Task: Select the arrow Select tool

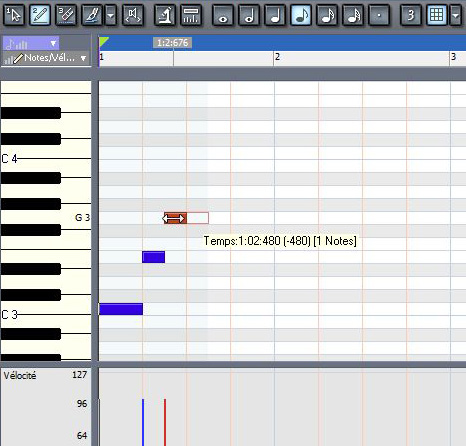Action: 14,15
